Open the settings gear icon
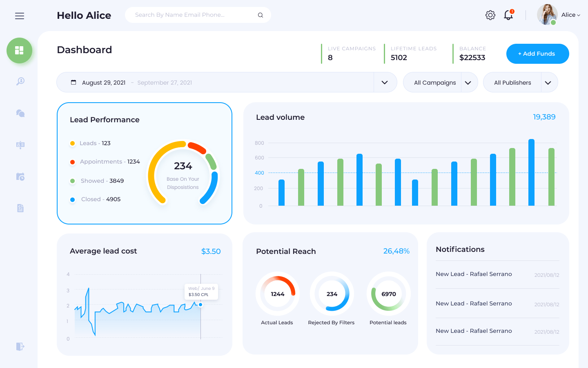 click(x=490, y=15)
